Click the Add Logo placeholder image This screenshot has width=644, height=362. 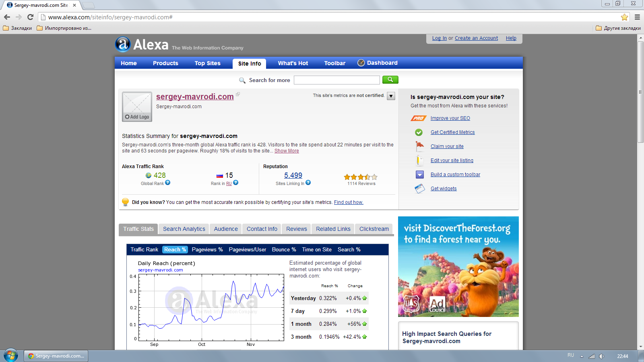point(137,107)
